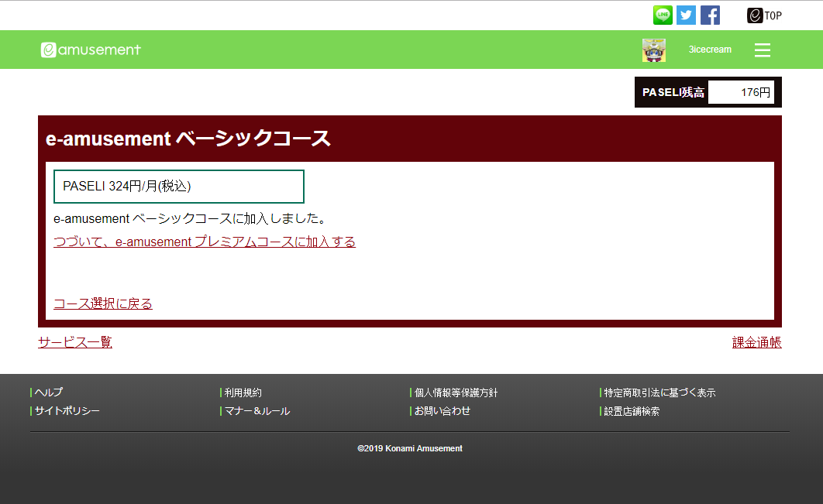Image resolution: width=823 pixels, height=504 pixels.
Task: Click the ©2019 Konami Amusement copyright text
Action: tap(410, 448)
